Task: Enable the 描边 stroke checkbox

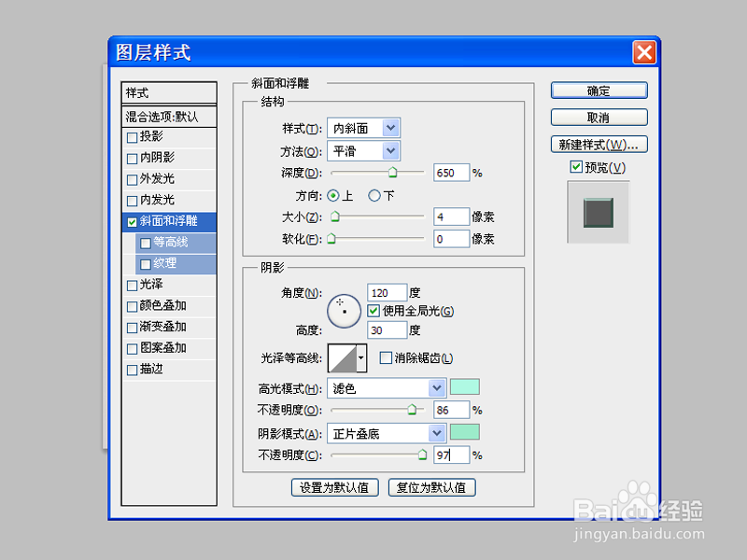Action: [132, 370]
